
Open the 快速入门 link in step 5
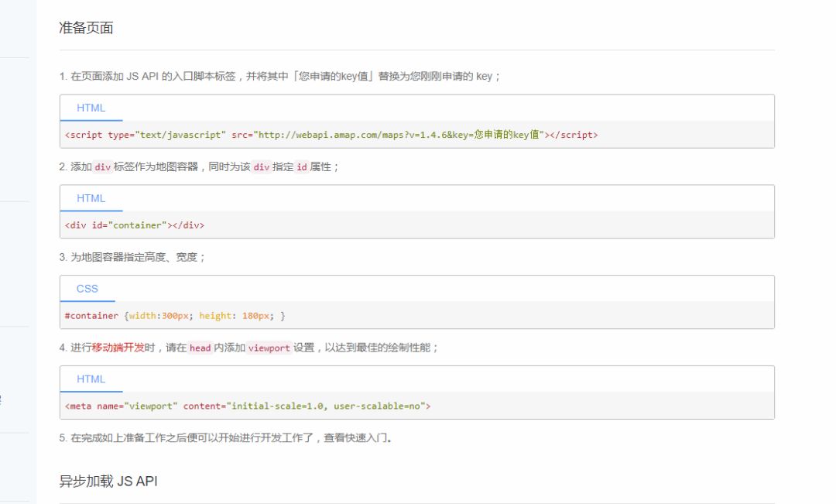[365, 438]
